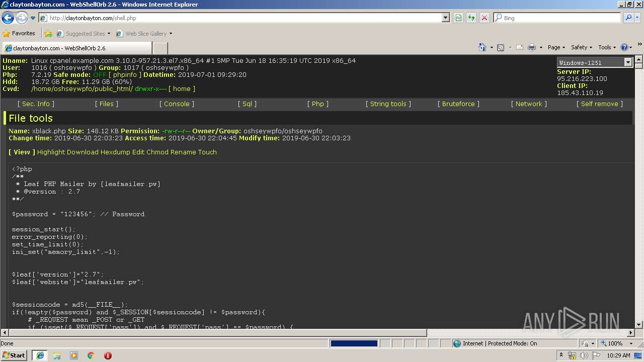
Task: Click the Self remove option
Action: click(599, 104)
